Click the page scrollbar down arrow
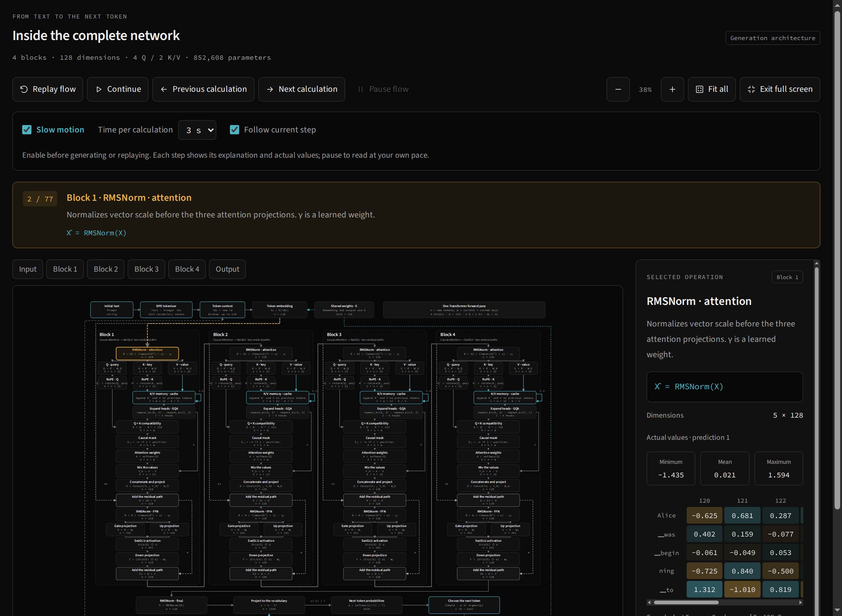Image resolution: width=842 pixels, height=616 pixels. pos(837,610)
